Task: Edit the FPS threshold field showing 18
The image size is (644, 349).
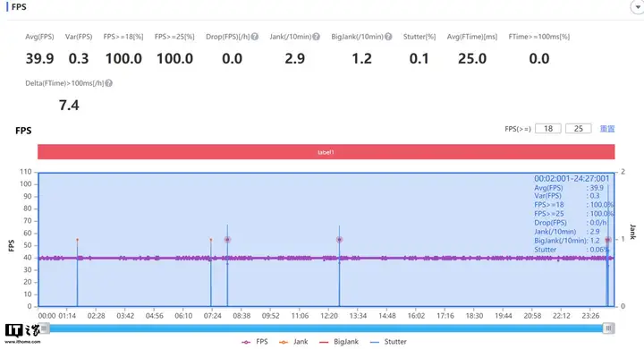Action: tap(548, 129)
